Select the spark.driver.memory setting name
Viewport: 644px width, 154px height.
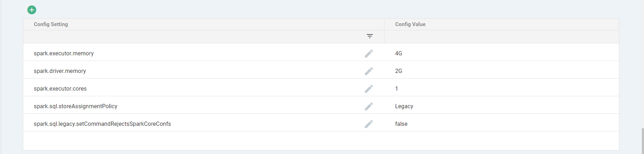[x=60, y=71]
